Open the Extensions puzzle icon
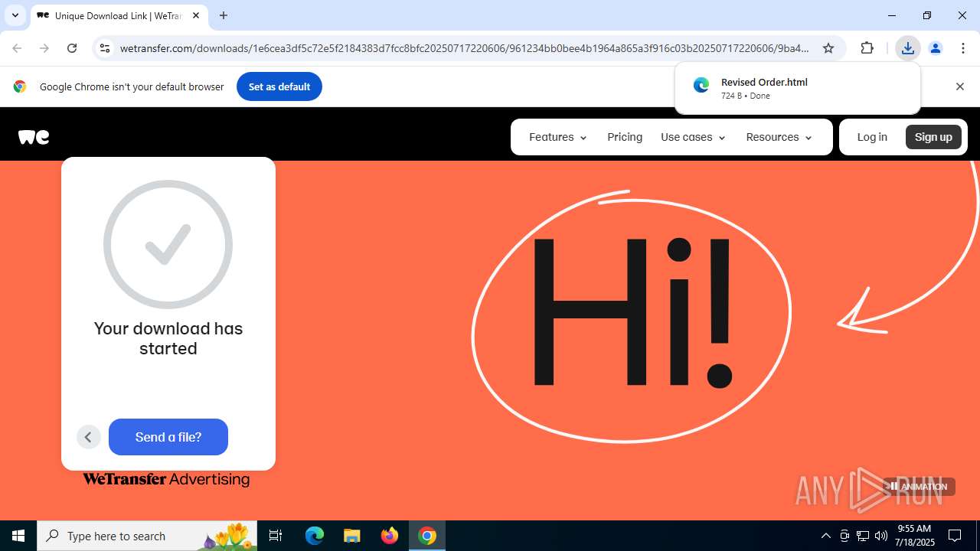The width and height of the screenshot is (980, 551). 867,48
